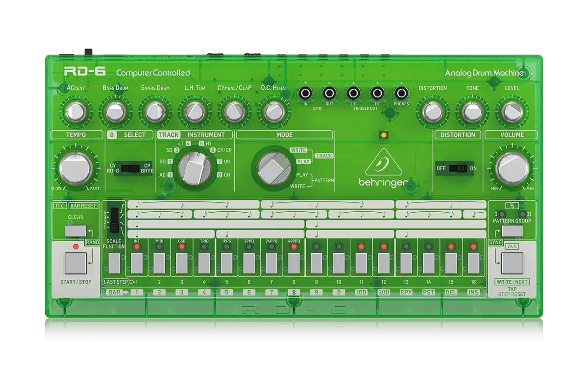
Task: Click the 'RAND' label
Action: [92, 242]
